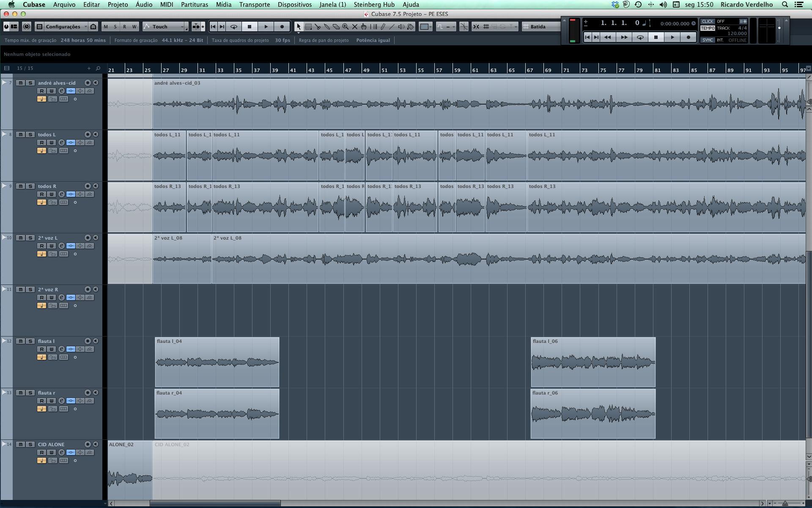Click the Record button in the toolbar transport
Screen dimensions: 812x508
282,27
